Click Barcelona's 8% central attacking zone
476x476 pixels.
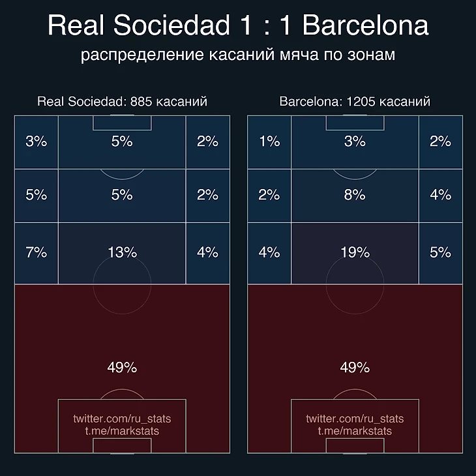point(355,196)
